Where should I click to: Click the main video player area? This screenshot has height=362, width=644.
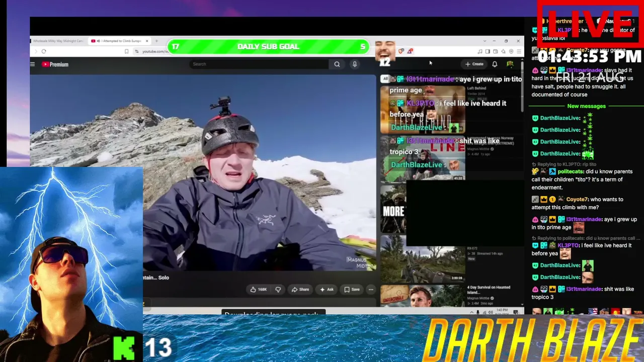tap(203, 172)
